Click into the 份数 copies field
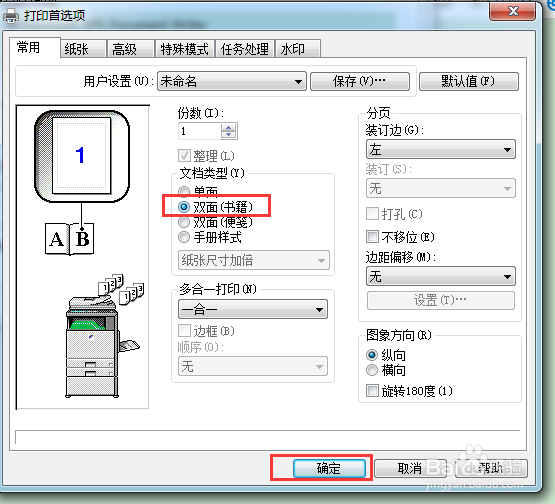The height and width of the screenshot is (504, 555). [x=200, y=131]
